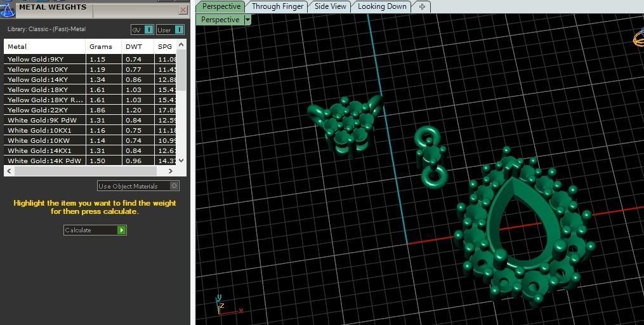Click the table horizontal scrollbar thumb

[x=86, y=171]
